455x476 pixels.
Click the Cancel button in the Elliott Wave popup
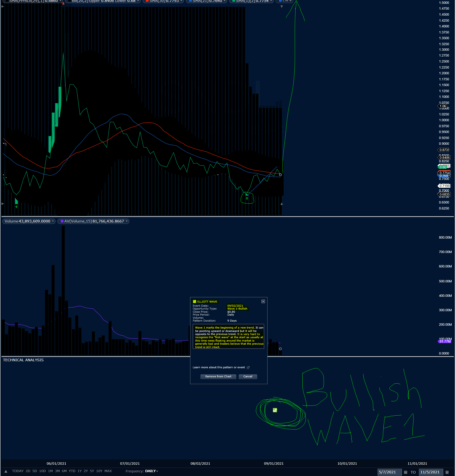(248, 376)
